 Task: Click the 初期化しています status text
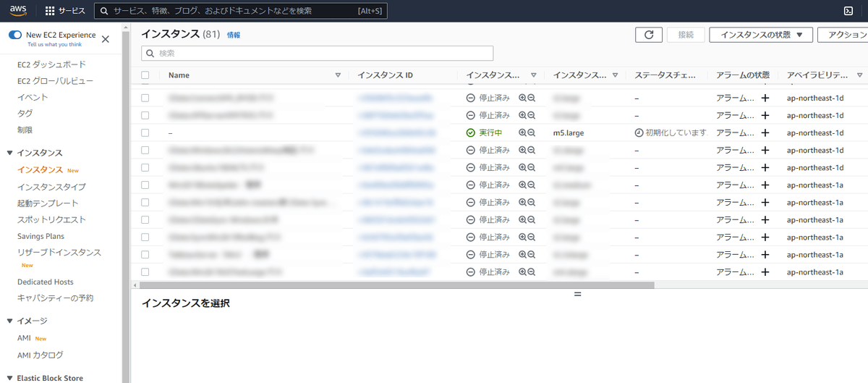pyautogui.click(x=676, y=132)
